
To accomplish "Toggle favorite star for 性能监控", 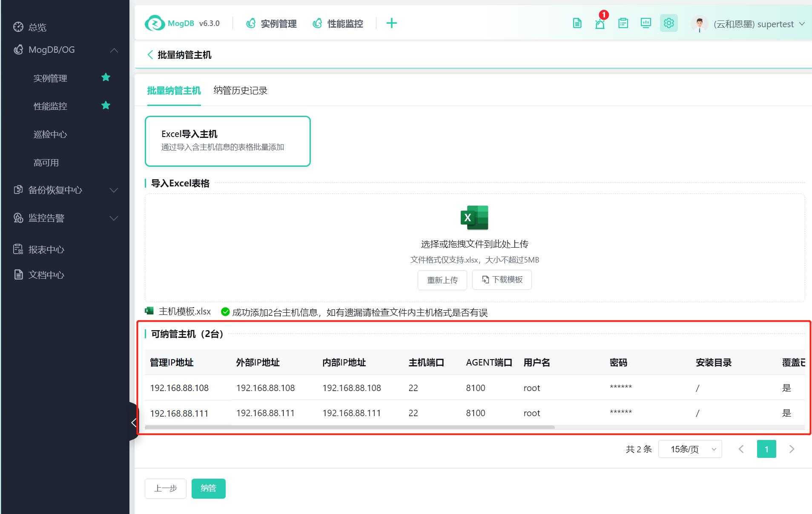I will (106, 105).
